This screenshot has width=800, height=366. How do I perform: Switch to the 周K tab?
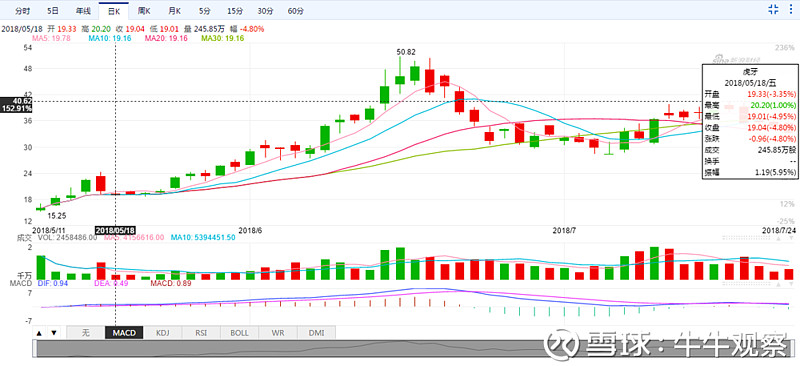point(143,11)
